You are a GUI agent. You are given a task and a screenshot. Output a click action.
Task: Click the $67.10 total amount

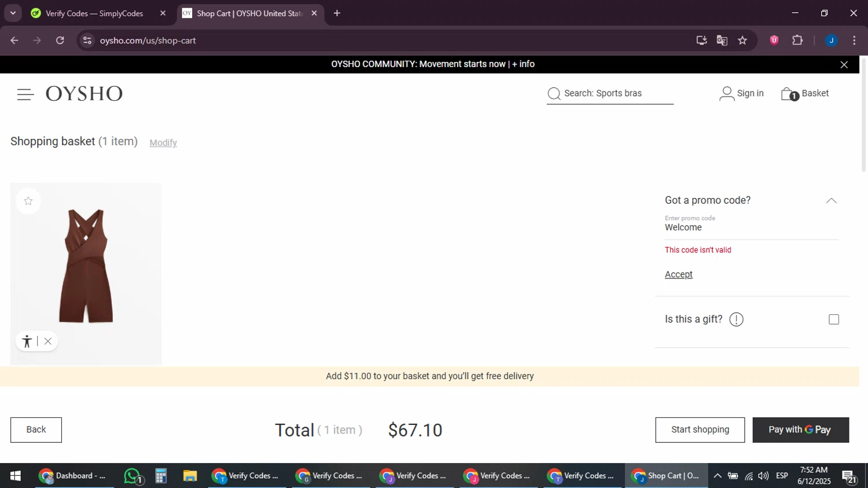coord(415,431)
